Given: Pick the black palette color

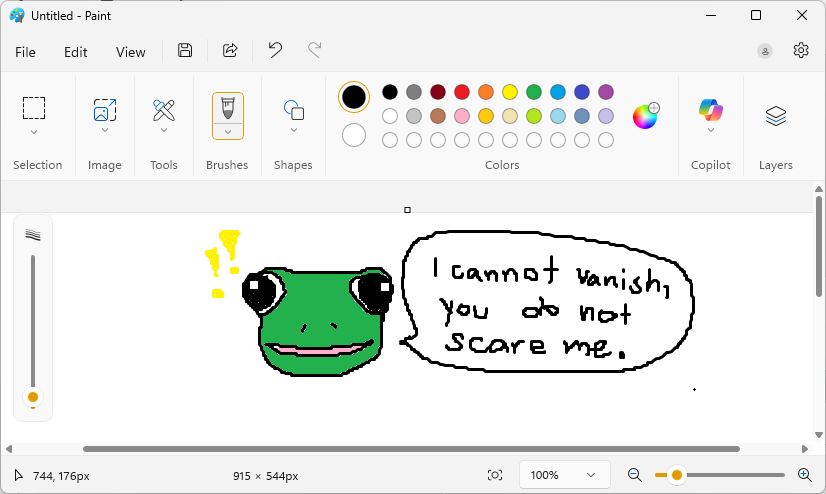Looking at the screenshot, I should coord(390,92).
